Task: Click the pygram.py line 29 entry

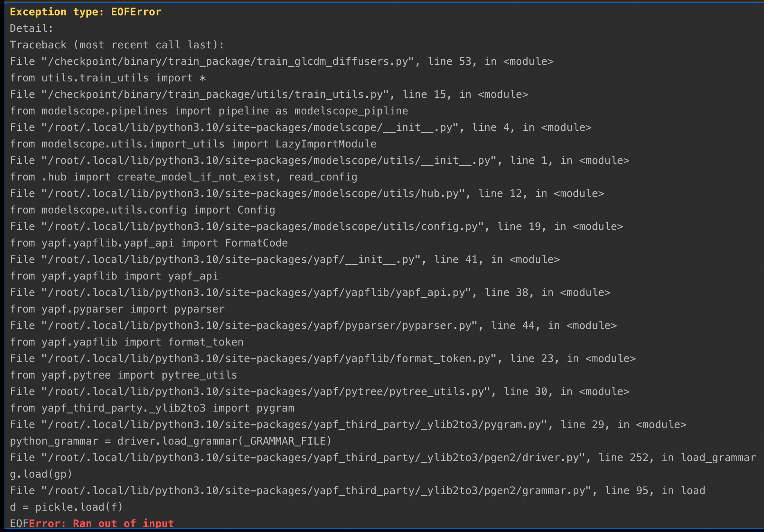Action: pyautogui.click(x=348, y=425)
